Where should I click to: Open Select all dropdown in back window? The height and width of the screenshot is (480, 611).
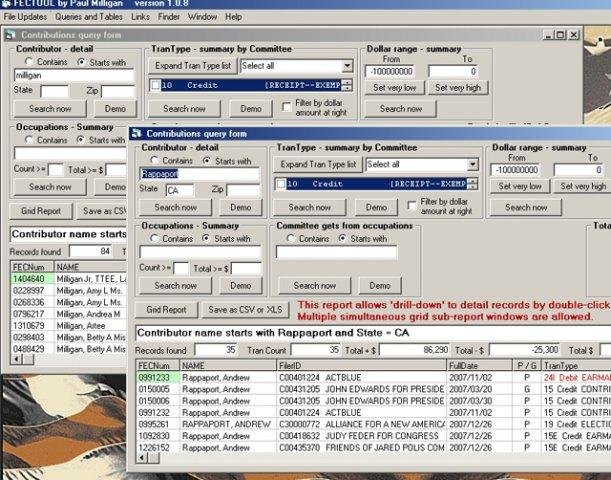[347, 66]
